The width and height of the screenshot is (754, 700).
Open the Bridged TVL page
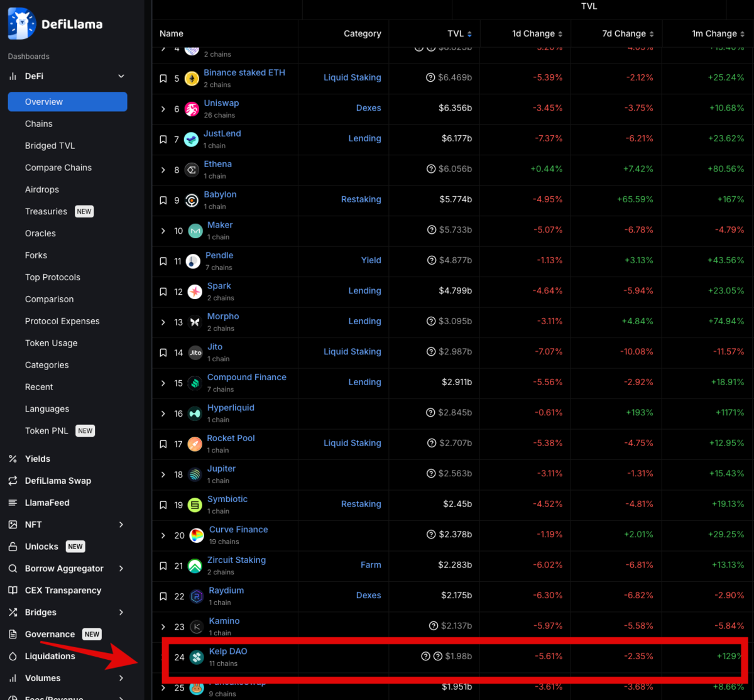(x=50, y=146)
